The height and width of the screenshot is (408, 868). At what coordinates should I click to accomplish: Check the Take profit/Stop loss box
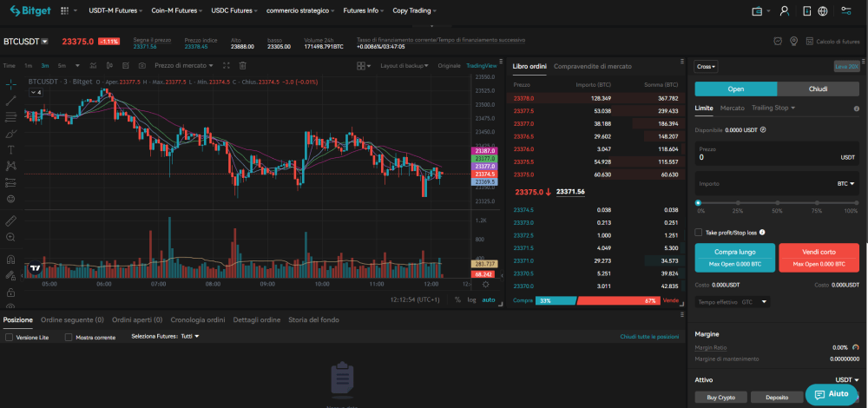coord(699,233)
